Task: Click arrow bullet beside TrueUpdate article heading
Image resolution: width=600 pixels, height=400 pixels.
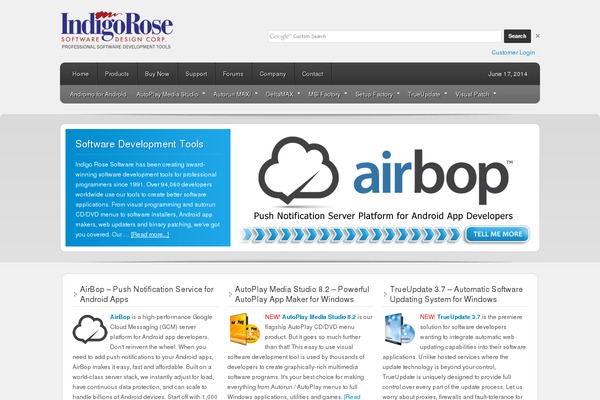Action: [x=385, y=294]
